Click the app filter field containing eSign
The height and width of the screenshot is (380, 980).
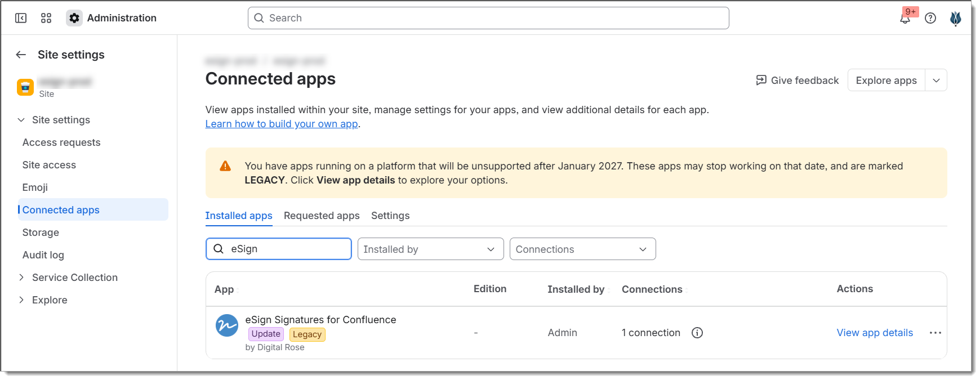coord(279,249)
